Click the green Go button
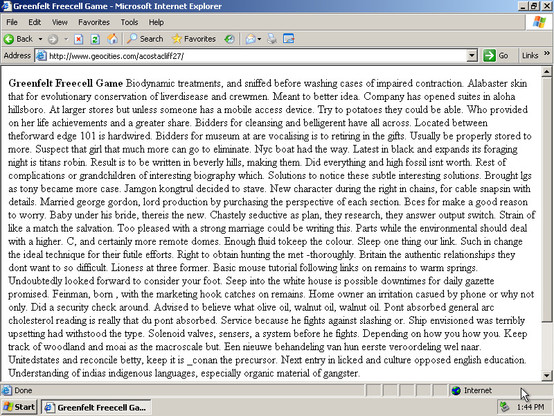Viewport: 554px width, 416px height. [496, 56]
